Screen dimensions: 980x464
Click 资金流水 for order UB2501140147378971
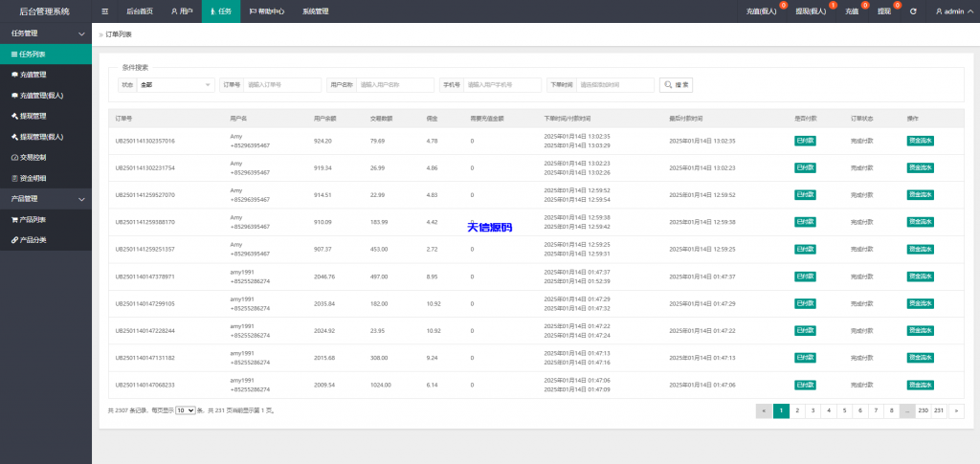tap(920, 276)
